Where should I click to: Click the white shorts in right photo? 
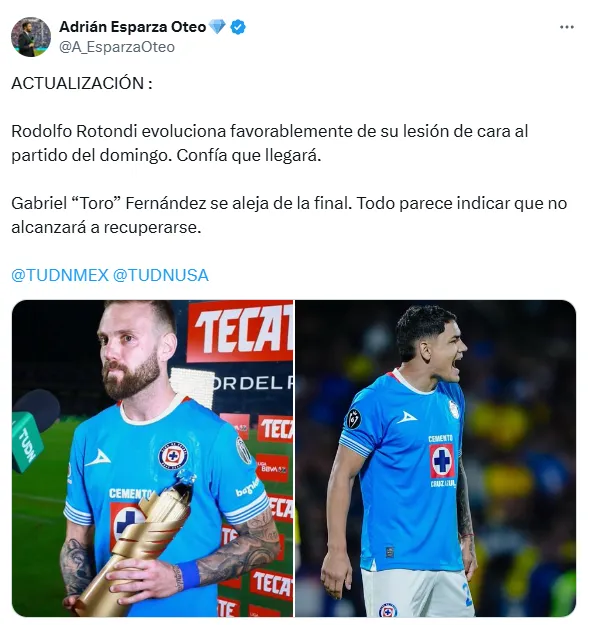(418, 593)
